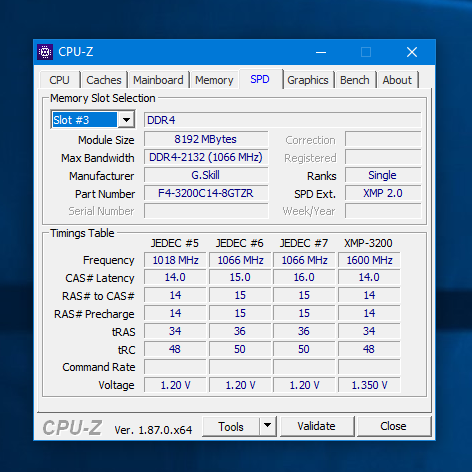
Task: Switch to the Memory tab
Action: coord(214,80)
